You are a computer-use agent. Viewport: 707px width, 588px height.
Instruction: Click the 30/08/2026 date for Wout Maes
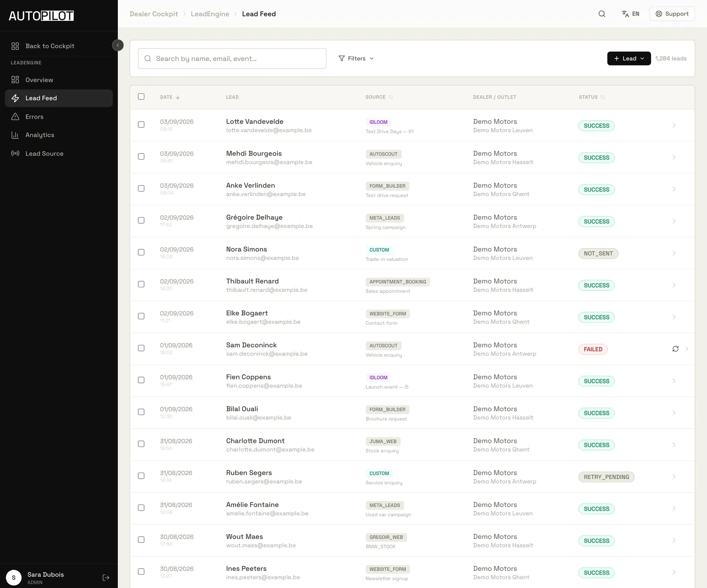click(177, 537)
